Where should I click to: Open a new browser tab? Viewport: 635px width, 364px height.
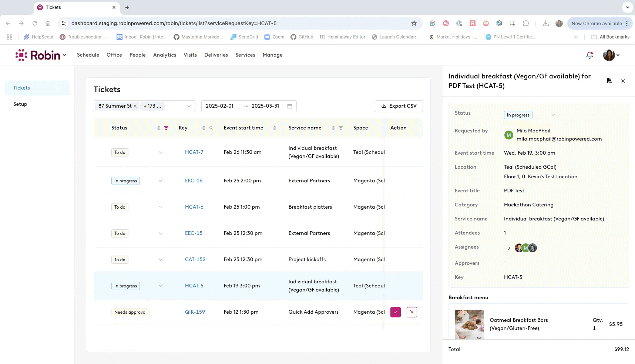click(x=127, y=7)
